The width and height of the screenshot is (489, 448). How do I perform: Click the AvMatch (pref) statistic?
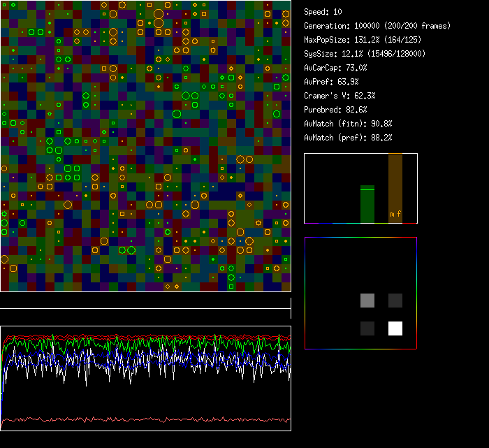(348, 138)
